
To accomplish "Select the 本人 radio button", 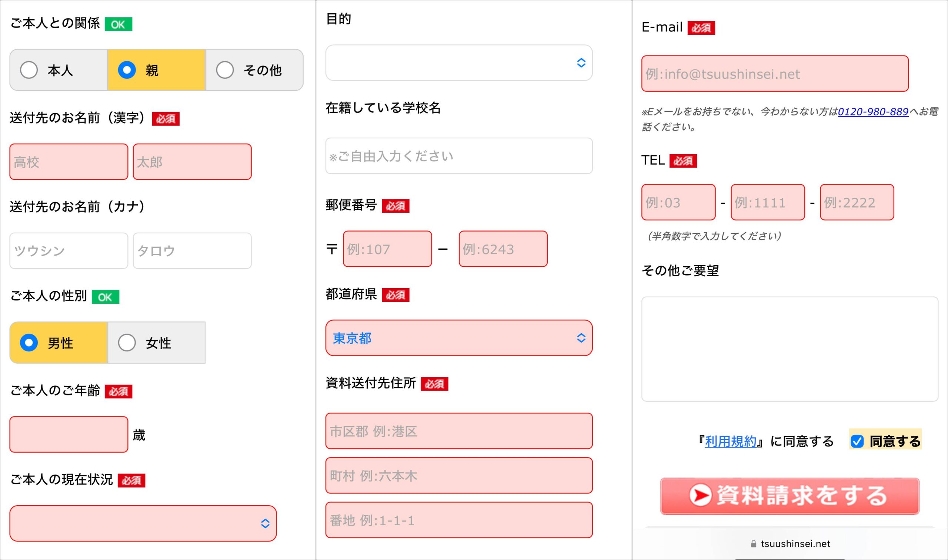I will (x=29, y=70).
